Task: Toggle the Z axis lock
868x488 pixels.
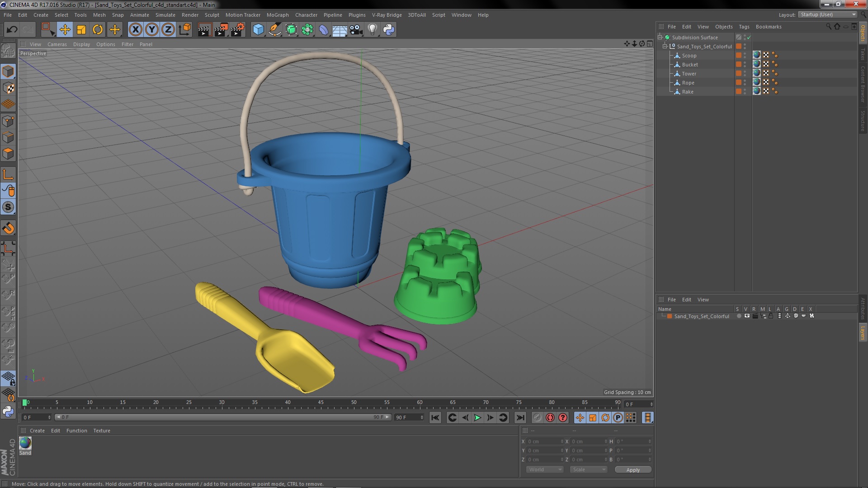Action: click(168, 30)
